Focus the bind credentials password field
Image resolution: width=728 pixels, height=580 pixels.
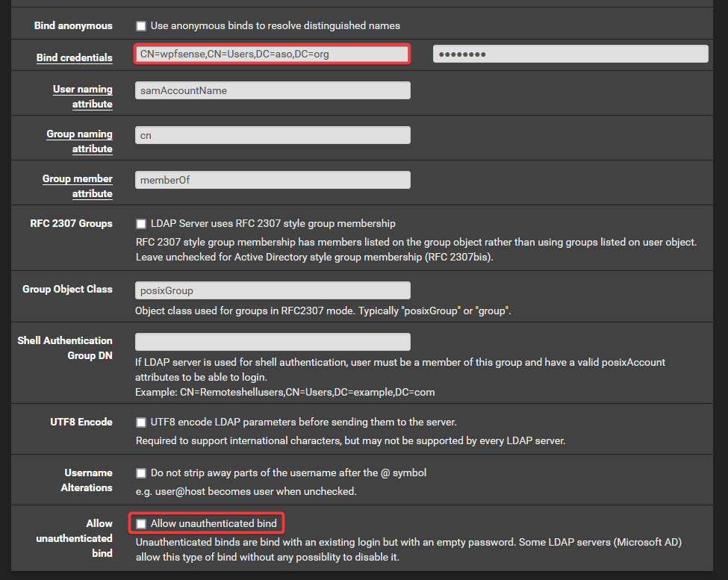pos(570,54)
